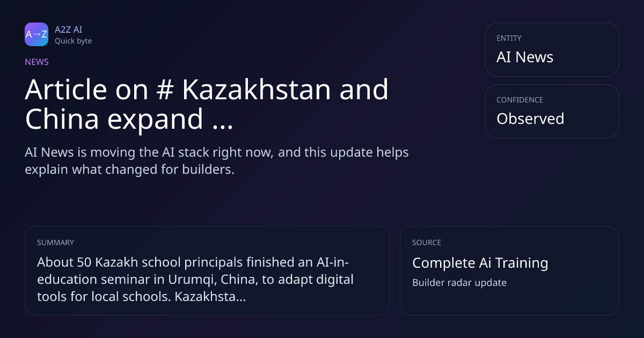Open the Complete Ai Training source link
Screen dimensions: 644x338
[x=480, y=263]
